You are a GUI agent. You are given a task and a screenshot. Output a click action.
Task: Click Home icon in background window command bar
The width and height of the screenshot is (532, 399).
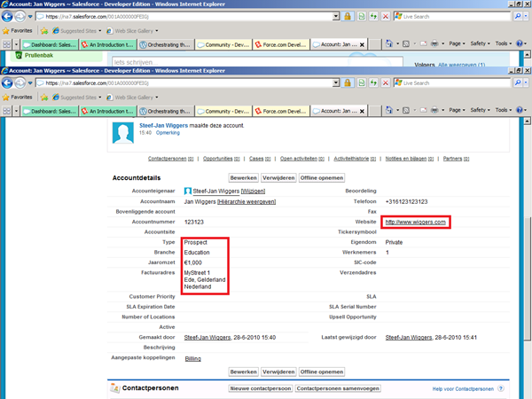point(389,44)
